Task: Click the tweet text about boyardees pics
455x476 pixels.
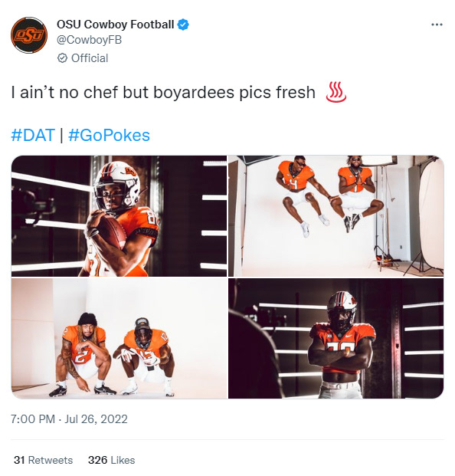Action: coord(163,92)
